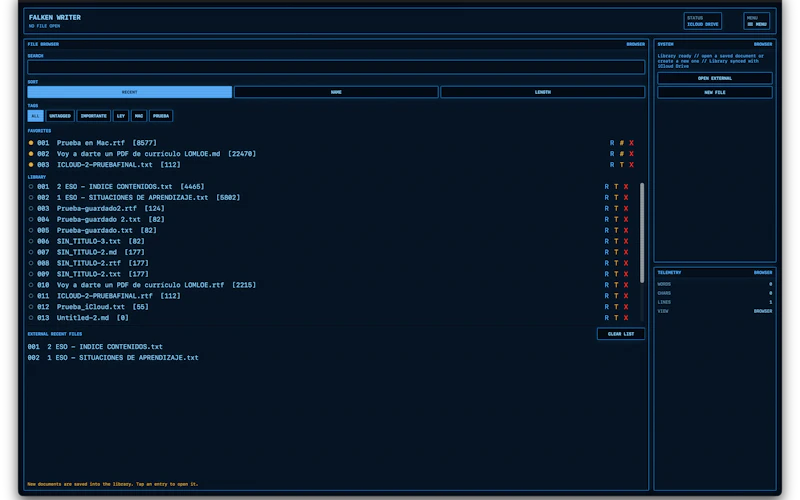Screen dimensions: 800x500
Task: Click the red X for Prueba en Mac.rtf
Action: coord(631,143)
